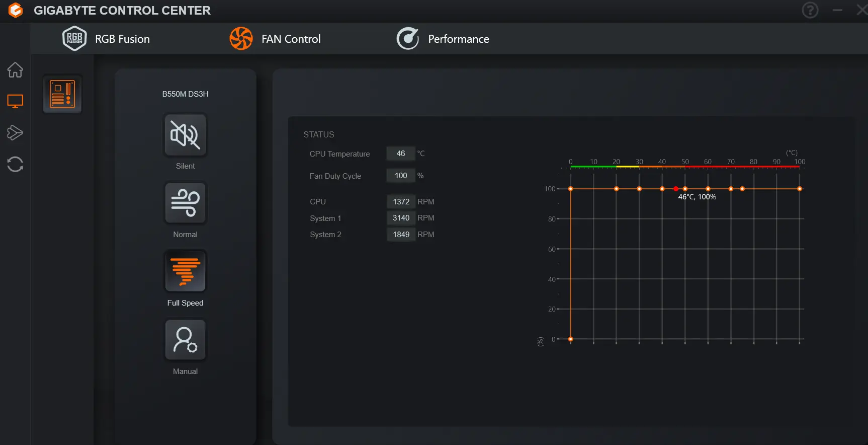Select the monitor sidebar icon
Screen dimensions: 868x445
point(15,102)
